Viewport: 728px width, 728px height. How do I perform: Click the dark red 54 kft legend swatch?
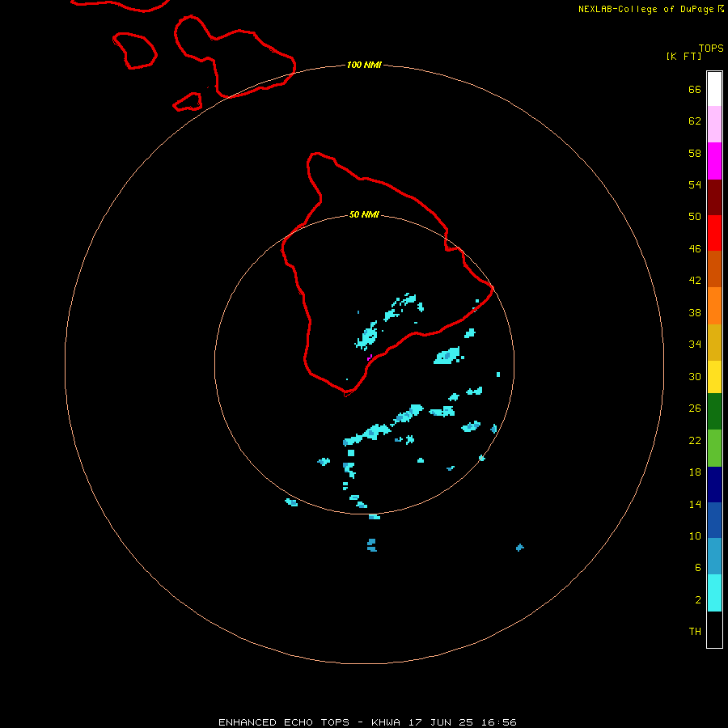714,197
